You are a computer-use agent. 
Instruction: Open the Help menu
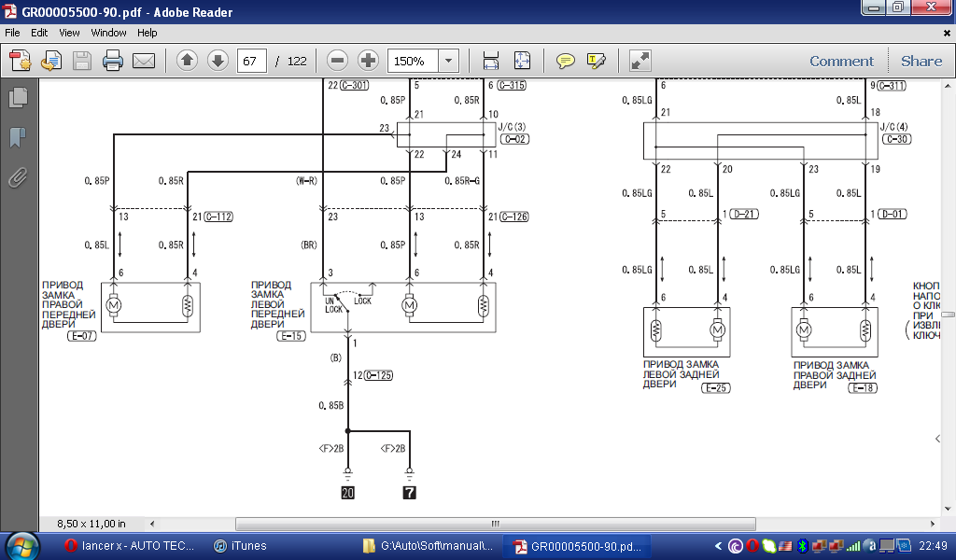(x=147, y=33)
